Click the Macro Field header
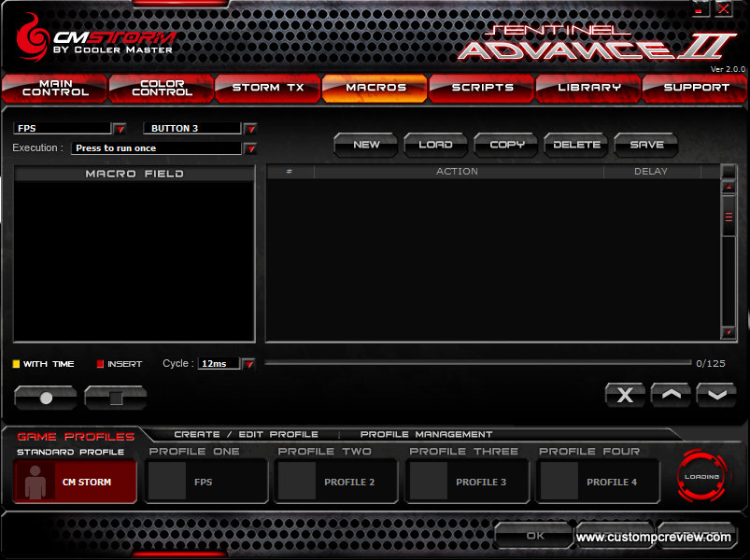Viewport: 750px width, 560px height. coord(134,174)
